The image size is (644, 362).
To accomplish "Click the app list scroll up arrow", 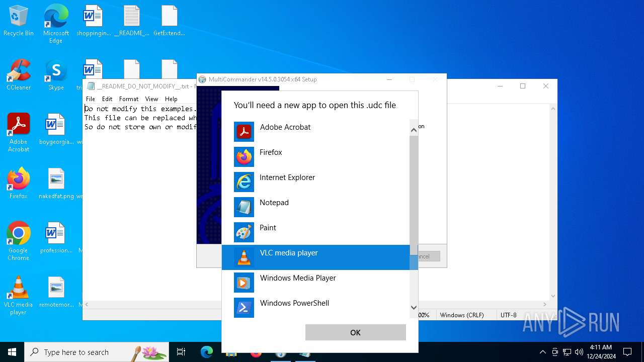I will (x=414, y=130).
